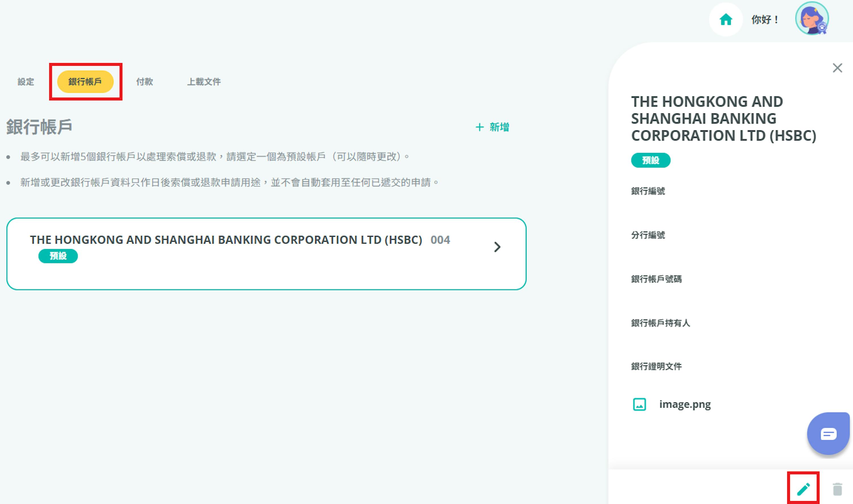Click the image.png file icon
853x504 pixels.
coord(639,405)
